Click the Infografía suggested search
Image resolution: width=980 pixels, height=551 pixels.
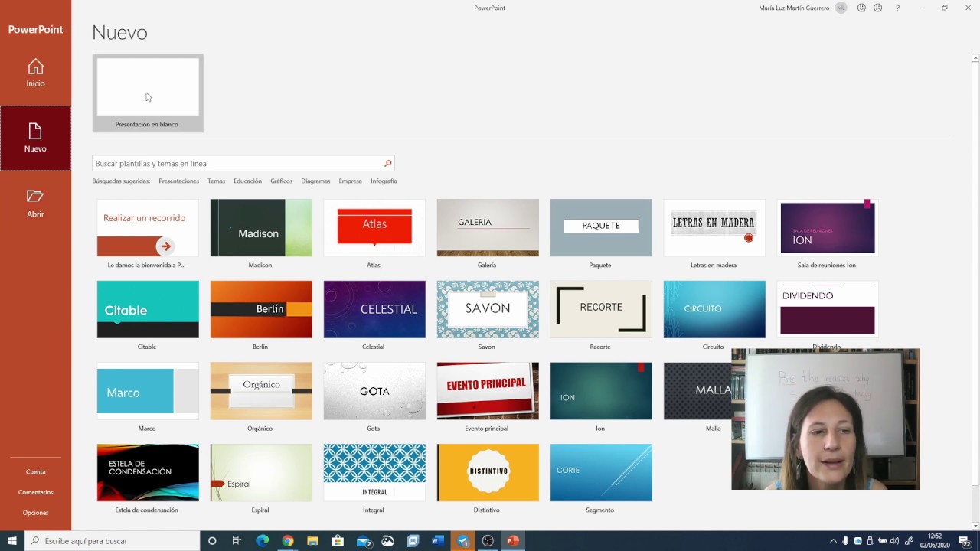click(384, 181)
